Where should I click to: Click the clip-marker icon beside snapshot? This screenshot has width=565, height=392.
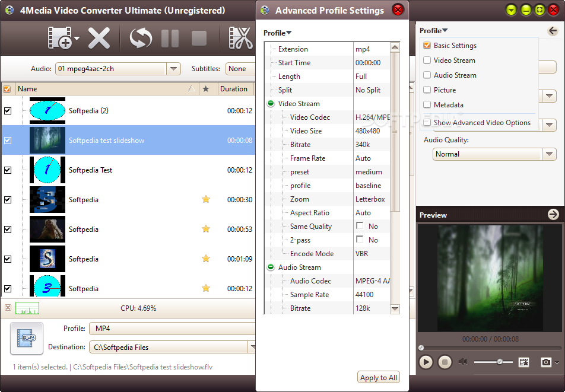(524, 362)
